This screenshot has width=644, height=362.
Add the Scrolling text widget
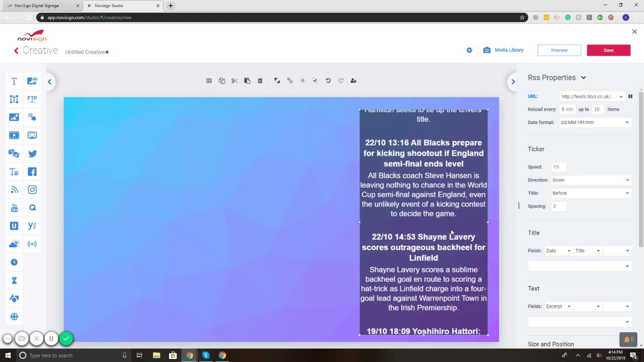[14, 171]
